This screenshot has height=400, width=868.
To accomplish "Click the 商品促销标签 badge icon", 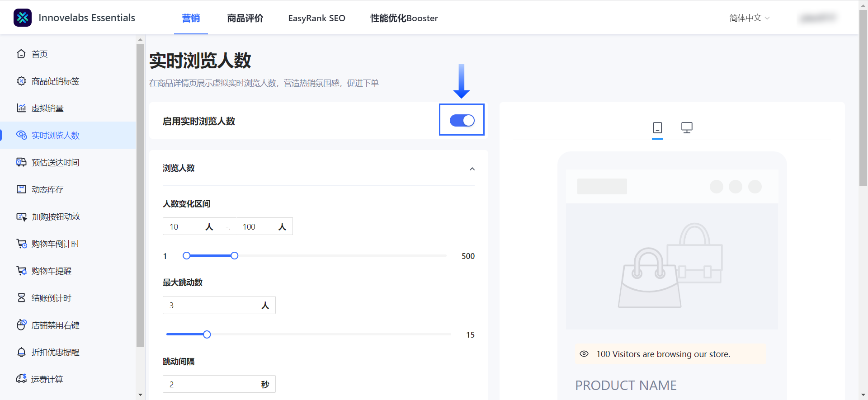I will 21,81.
